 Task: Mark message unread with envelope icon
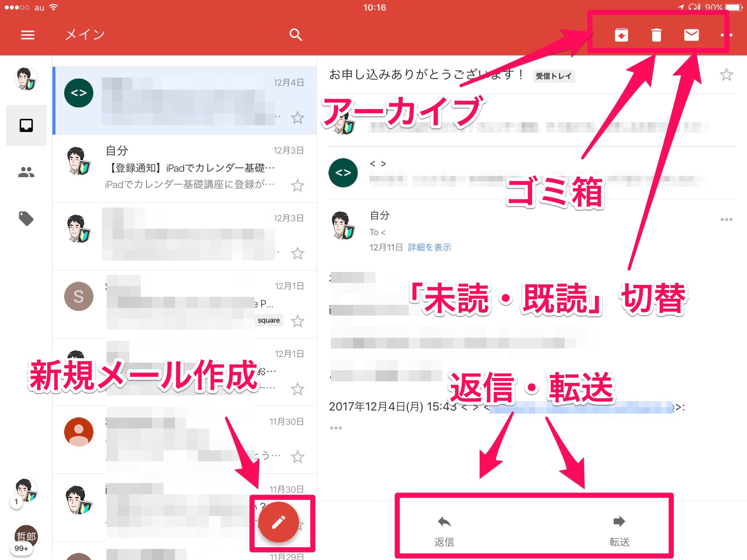pos(691,35)
